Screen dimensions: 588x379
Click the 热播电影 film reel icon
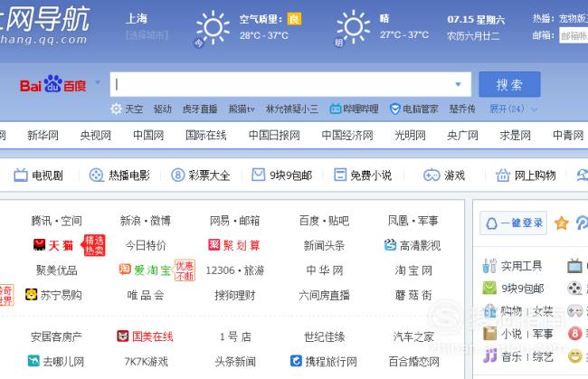point(97,175)
